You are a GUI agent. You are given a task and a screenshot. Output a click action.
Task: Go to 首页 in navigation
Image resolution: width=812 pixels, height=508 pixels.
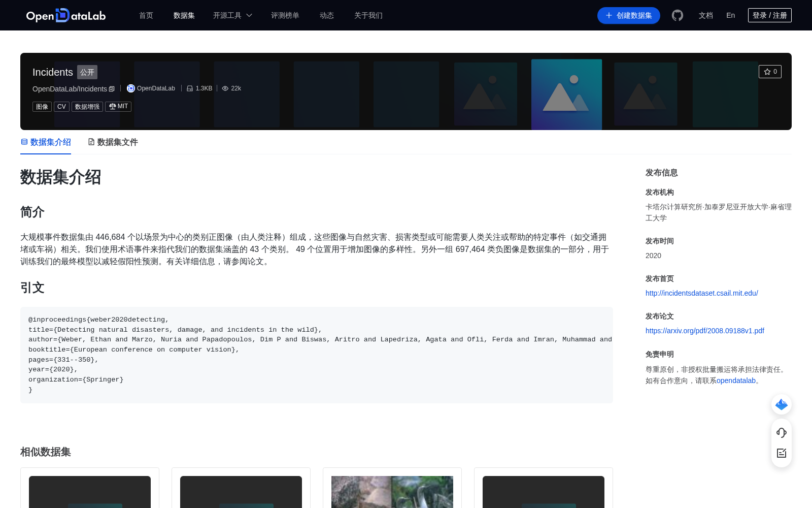pyautogui.click(x=146, y=15)
